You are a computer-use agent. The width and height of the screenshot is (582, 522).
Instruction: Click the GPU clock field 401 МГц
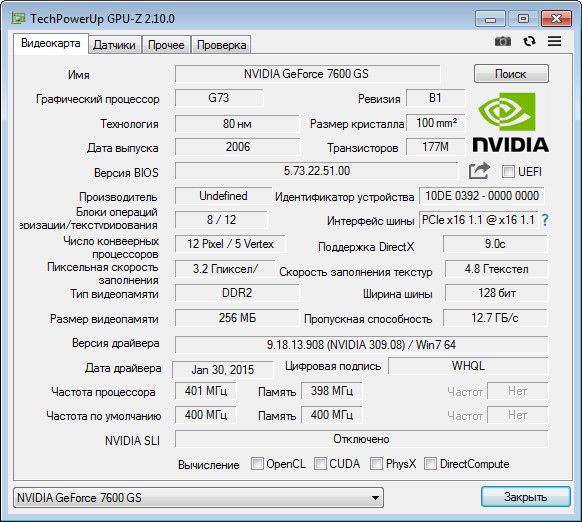point(206,391)
